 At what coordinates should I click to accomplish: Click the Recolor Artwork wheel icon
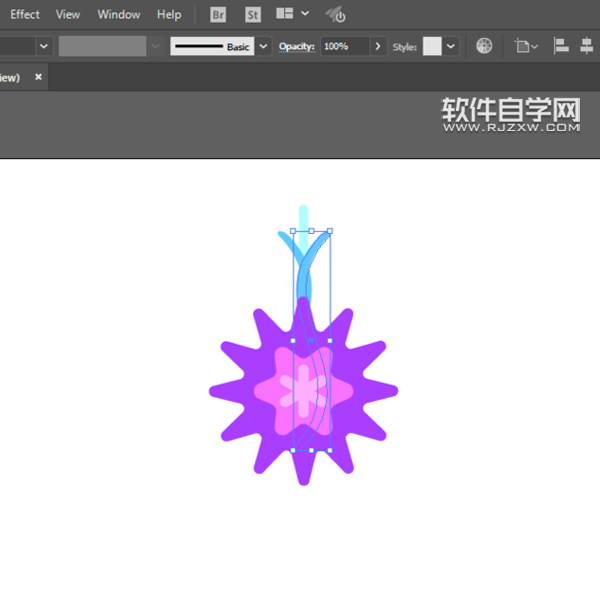(484, 46)
